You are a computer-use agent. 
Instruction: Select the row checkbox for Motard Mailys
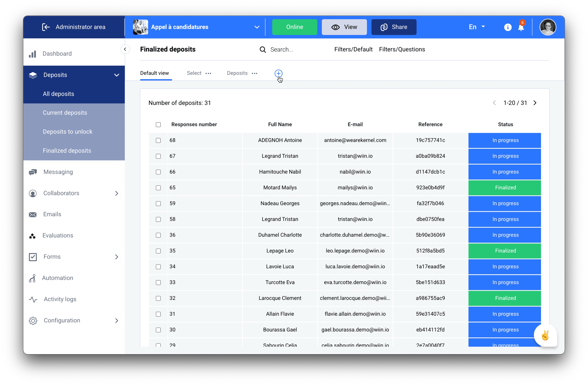coord(158,188)
